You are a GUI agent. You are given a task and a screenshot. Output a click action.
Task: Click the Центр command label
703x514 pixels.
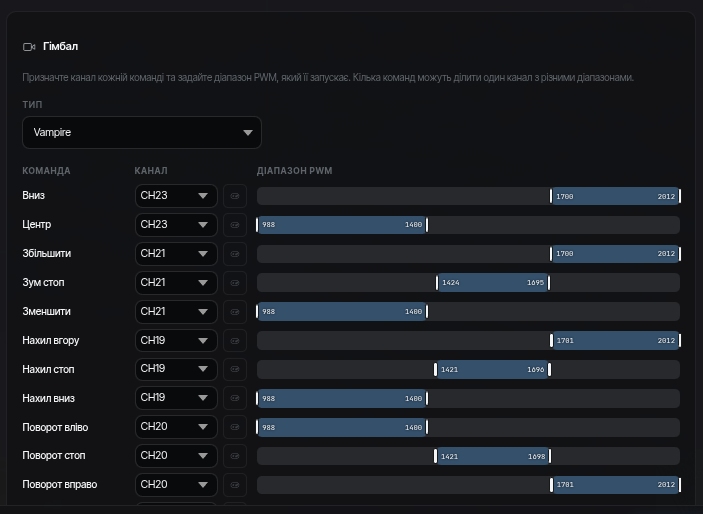tap(37, 225)
